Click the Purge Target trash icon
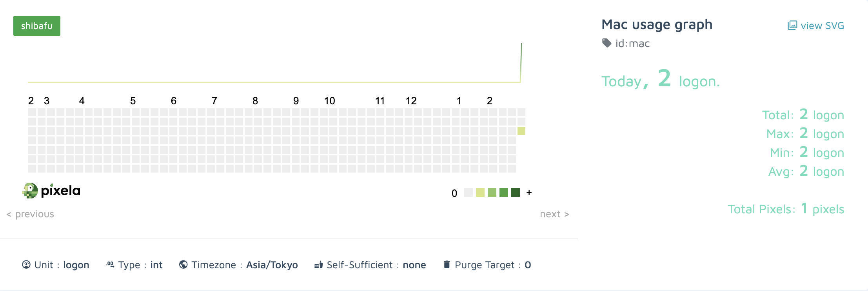 pos(447,264)
